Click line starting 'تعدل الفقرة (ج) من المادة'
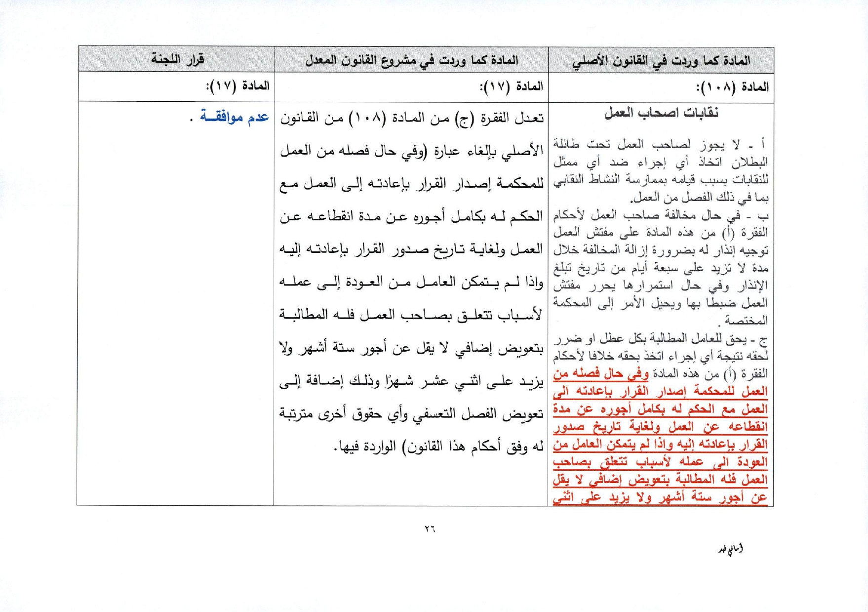 coord(411,119)
